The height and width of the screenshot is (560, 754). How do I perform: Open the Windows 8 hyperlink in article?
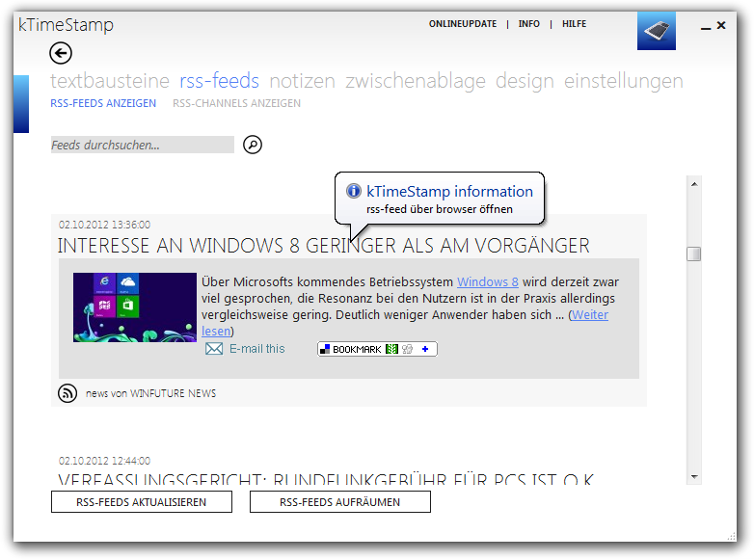click(488, 281)
